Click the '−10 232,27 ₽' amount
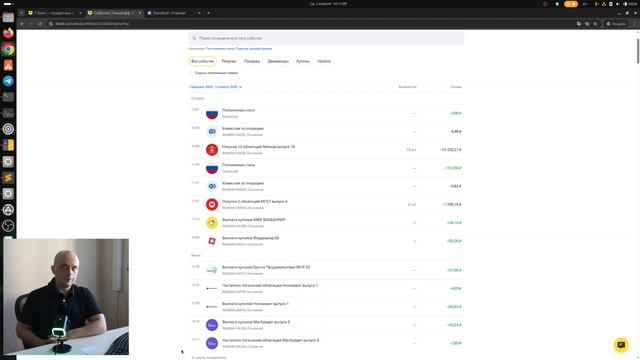Screen dimensions: 640x360 (451, 150)
